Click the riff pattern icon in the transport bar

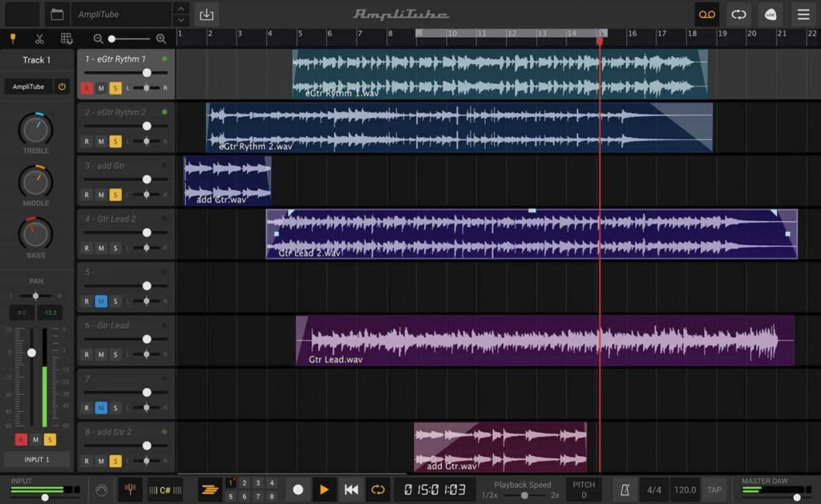coord(210,490)
